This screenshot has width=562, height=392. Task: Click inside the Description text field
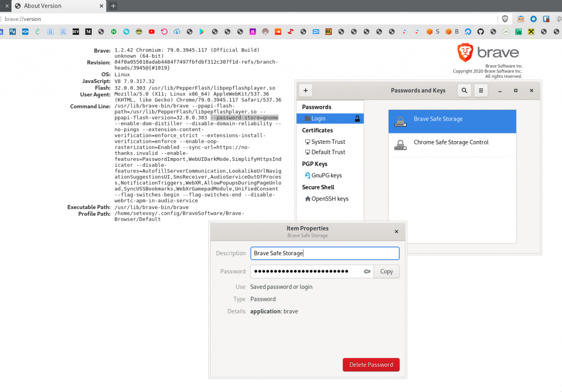point(324,253)
